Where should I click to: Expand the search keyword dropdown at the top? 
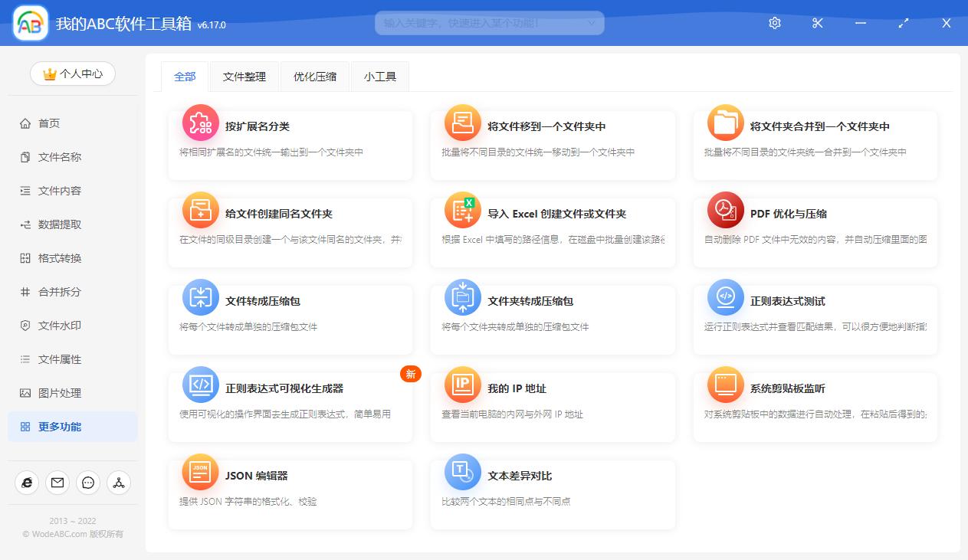pyautogui.click(x=591, y=23)
